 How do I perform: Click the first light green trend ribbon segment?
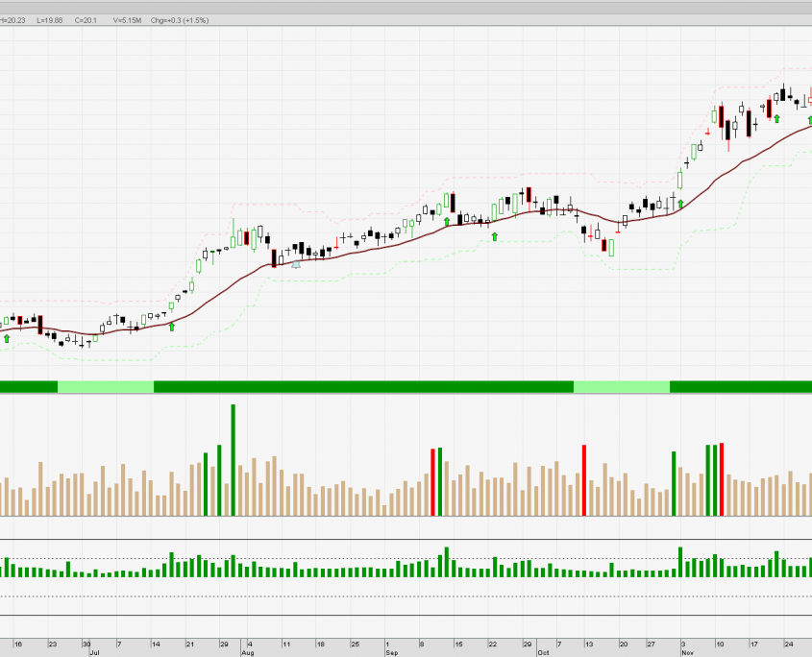click(106, 386)
